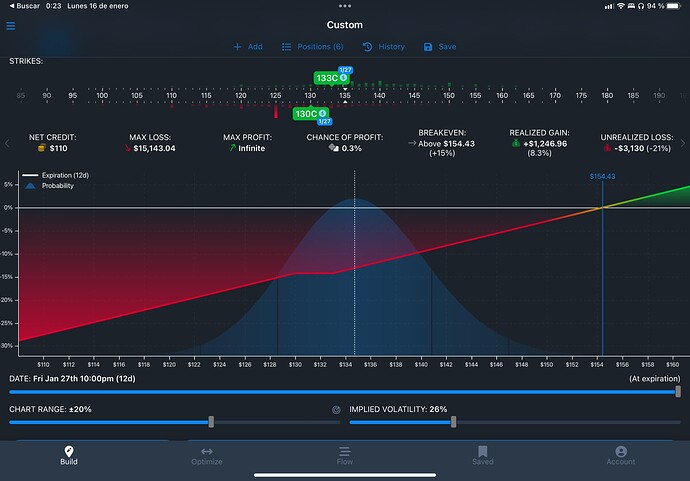Switch to the Build tab
690x481 pixels.
pyautogui.click(x=69, y=455)
